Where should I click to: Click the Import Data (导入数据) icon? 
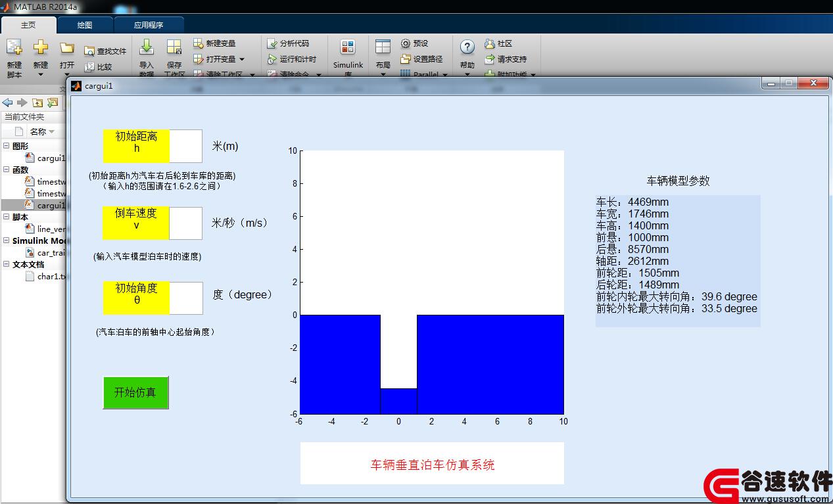pyautogui.click(x=147, y=47)
